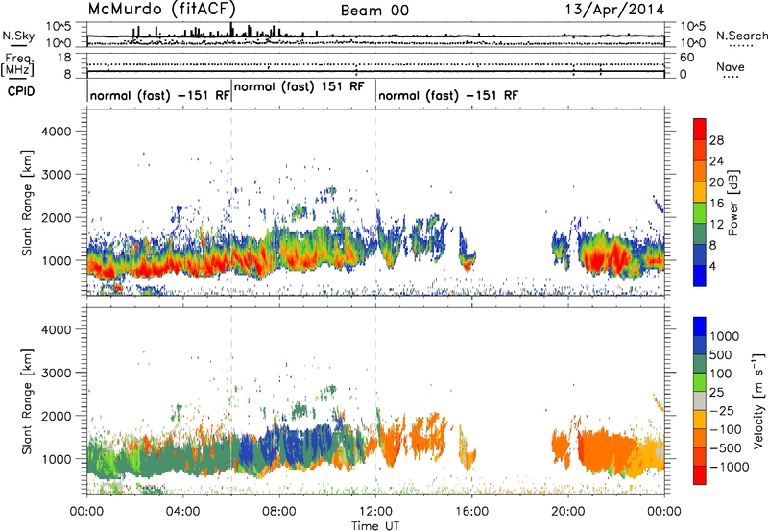768x532 pixels.
Task: Click the '16:00' time axis label
Action: tap(471, 512)
